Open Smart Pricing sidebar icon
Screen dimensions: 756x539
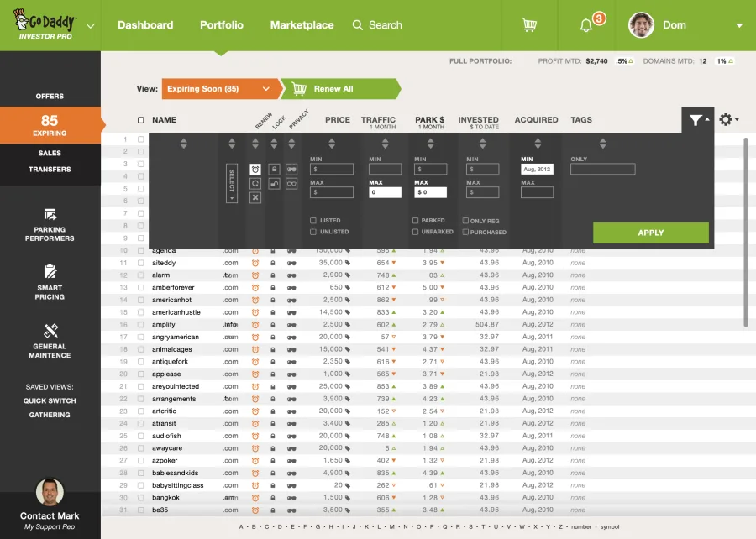[50, 272]
